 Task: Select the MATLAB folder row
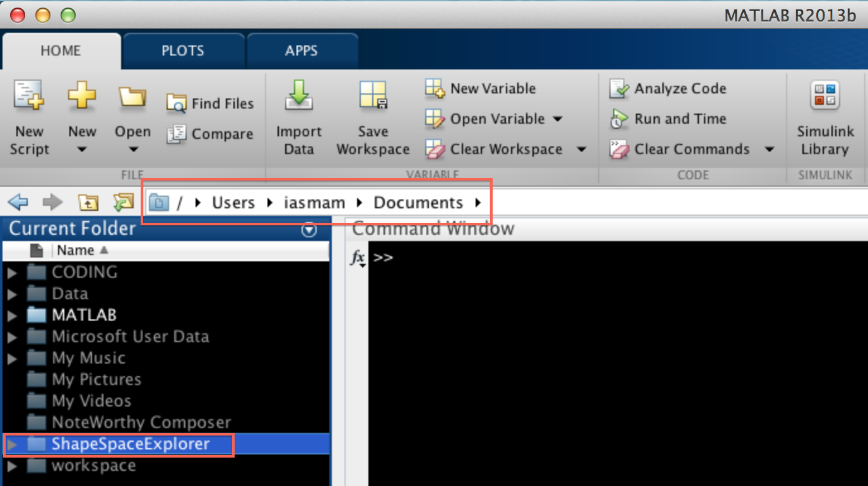[165, 316]
